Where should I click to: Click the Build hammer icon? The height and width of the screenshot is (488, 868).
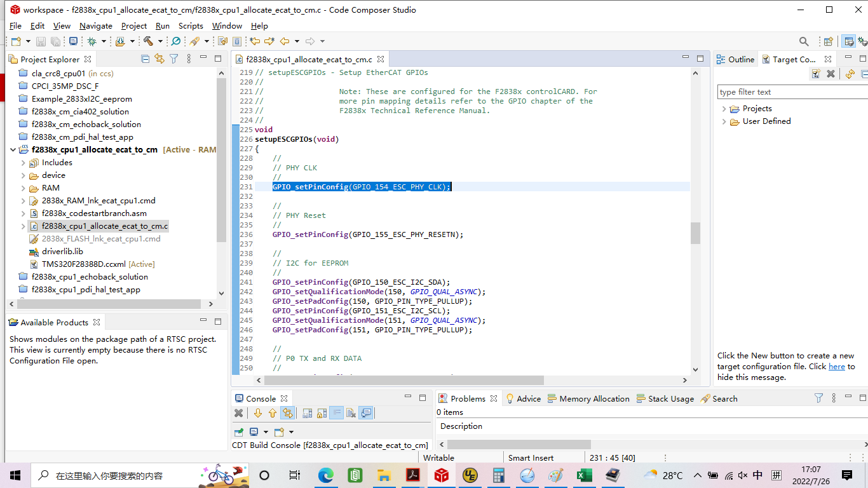point(148,41)
